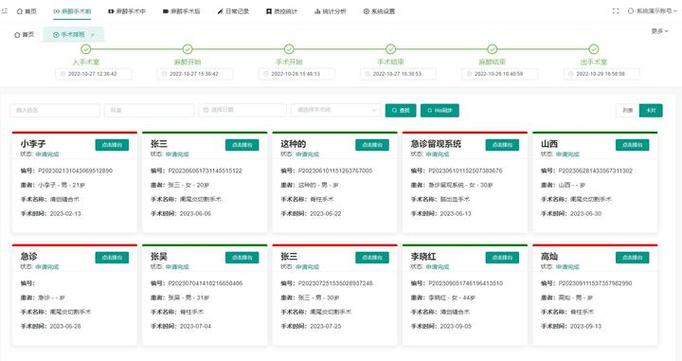Switch to the 首页 page tab

[x=25, y=35]
